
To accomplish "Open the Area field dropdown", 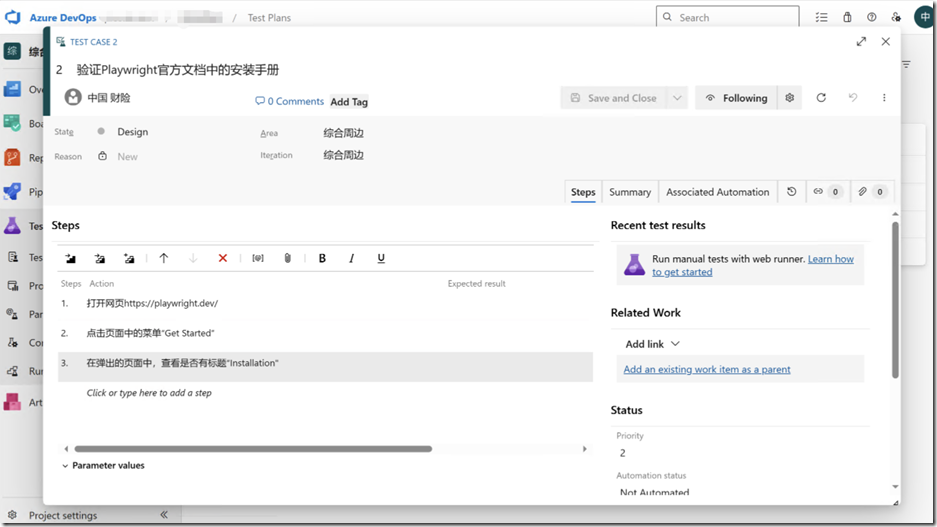I will click(x=344, y=133).
